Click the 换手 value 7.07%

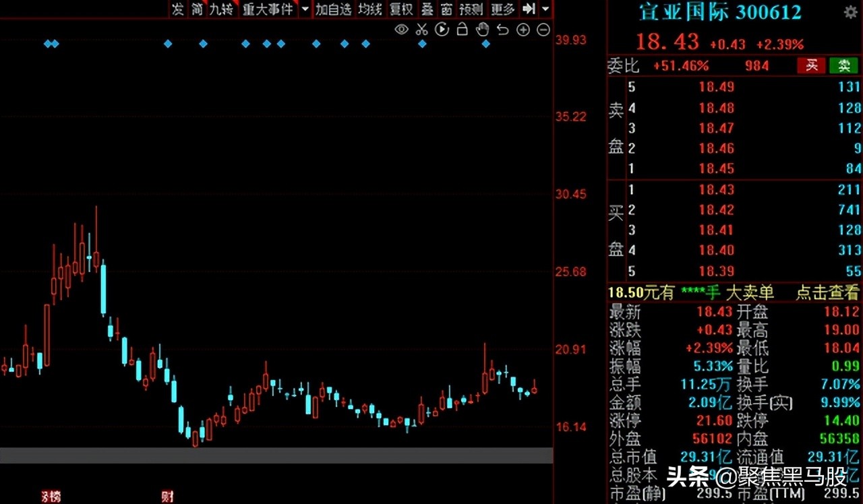click(839, 385)
